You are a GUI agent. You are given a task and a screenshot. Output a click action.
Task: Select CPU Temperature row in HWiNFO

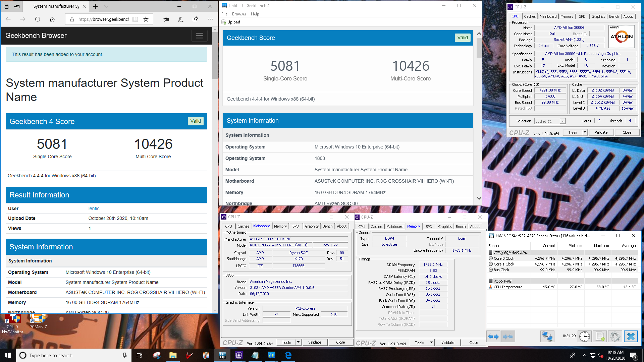click(562, 287)
